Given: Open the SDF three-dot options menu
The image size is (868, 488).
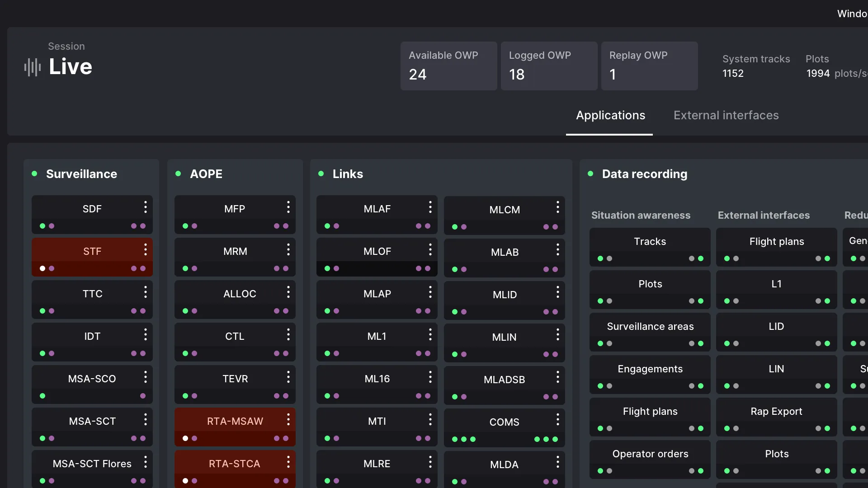Looking at the screenshot, I should pyautogui.click(x=145, y=207).
